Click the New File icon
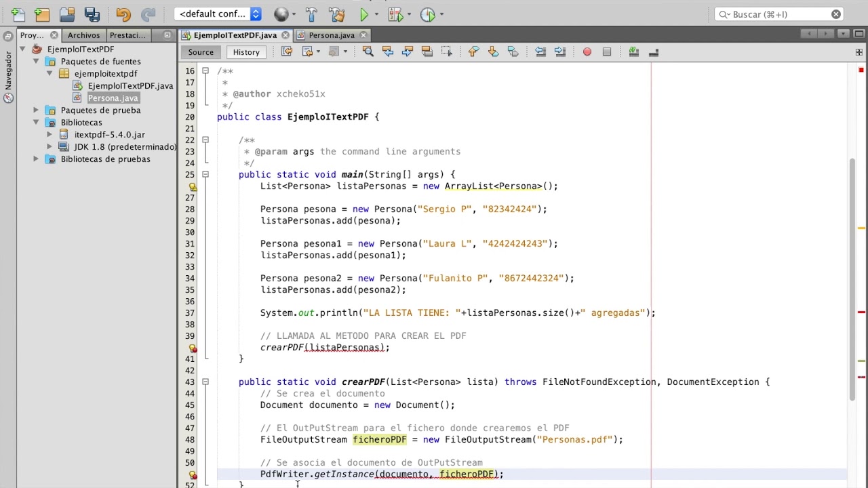 tap(18, 14)
